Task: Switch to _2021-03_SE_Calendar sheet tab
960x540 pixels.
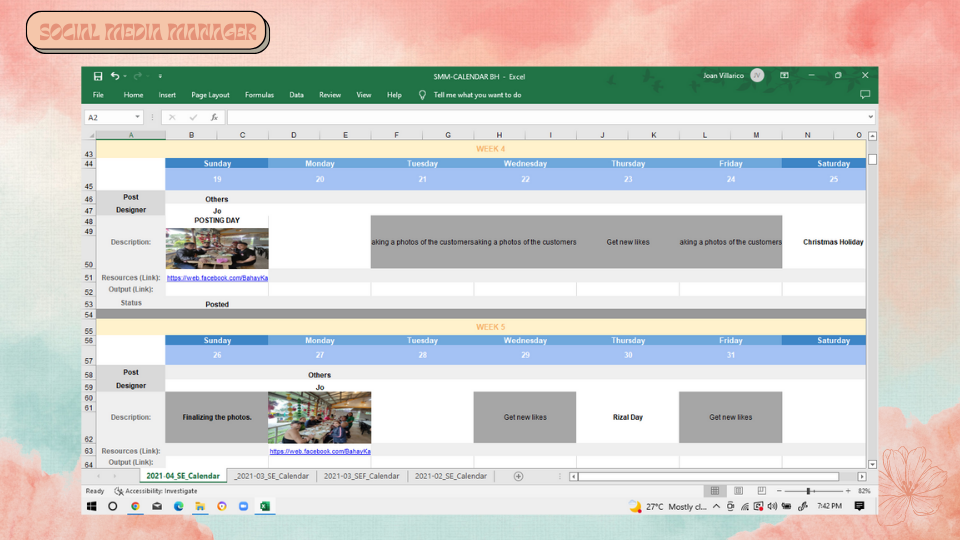Action: (x=272, y=476)
